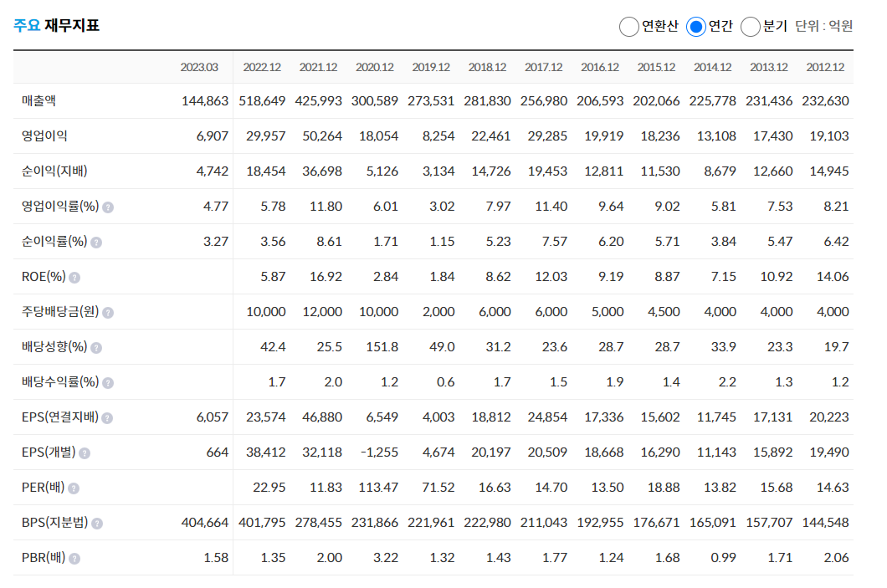The height and width of the screenshot is (588, 887).
Task: Click the 영업이익률(%) row label
Action: pos(60,207)
